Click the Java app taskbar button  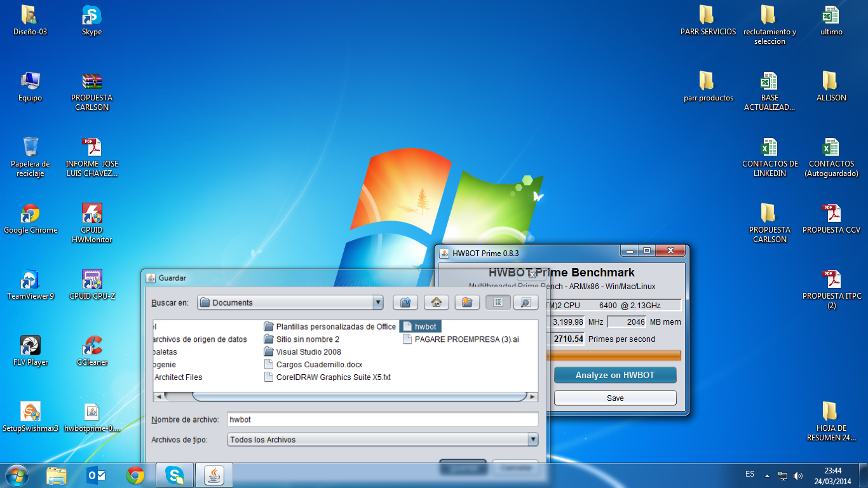tap(214, 475)
